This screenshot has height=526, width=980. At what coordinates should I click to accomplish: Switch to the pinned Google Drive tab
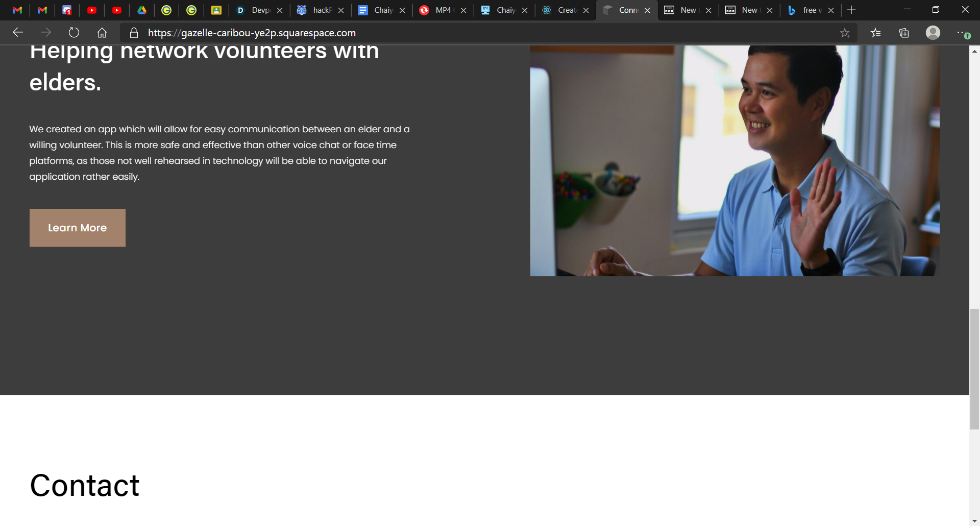(x=141, y=10)
